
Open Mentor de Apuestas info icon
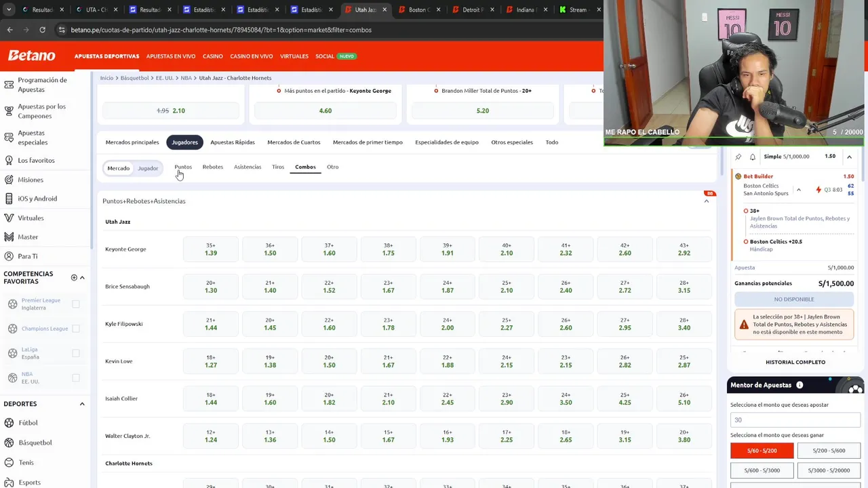pyautogui.click(x=800, y=385)
